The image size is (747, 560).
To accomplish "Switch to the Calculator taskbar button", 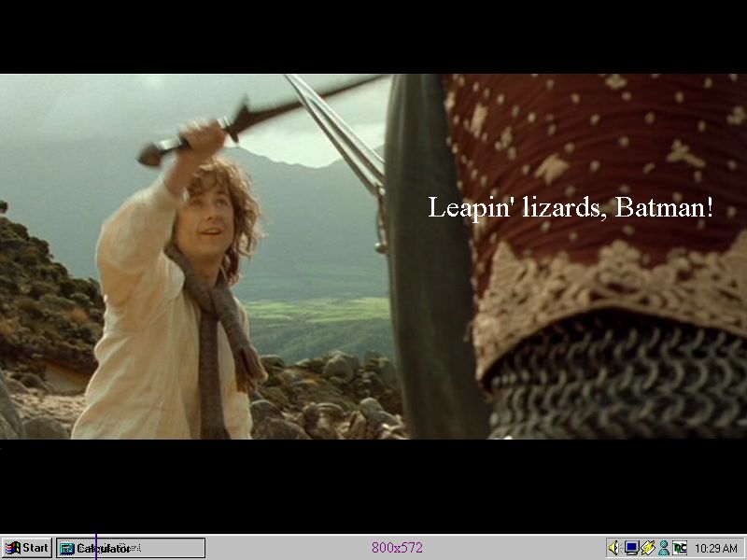I will tap(131, 548).
